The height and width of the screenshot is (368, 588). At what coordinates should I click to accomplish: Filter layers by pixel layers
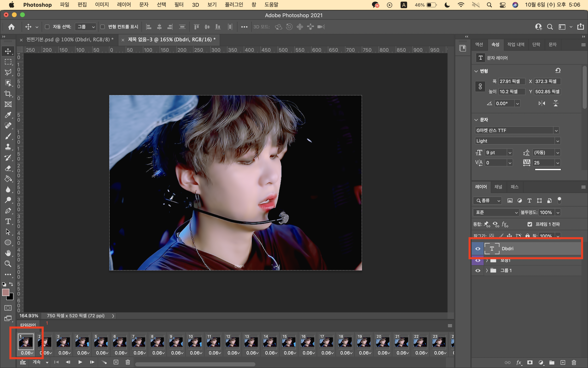click(510, 201)
